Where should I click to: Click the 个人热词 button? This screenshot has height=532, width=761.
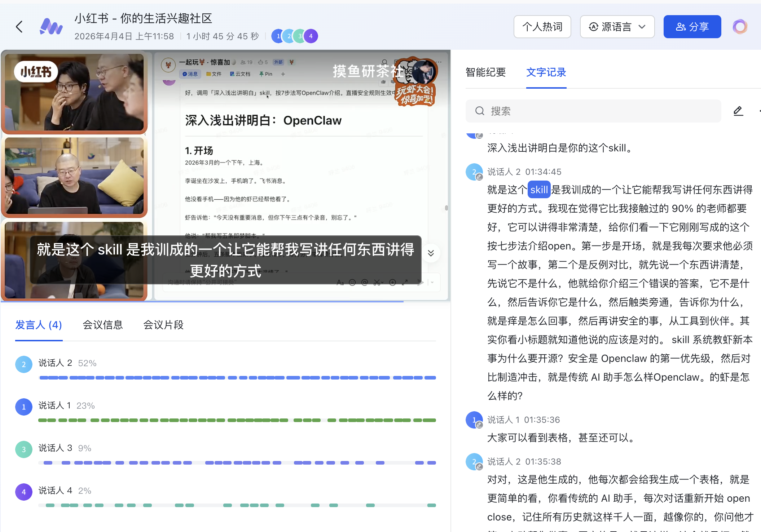point(542,27)
